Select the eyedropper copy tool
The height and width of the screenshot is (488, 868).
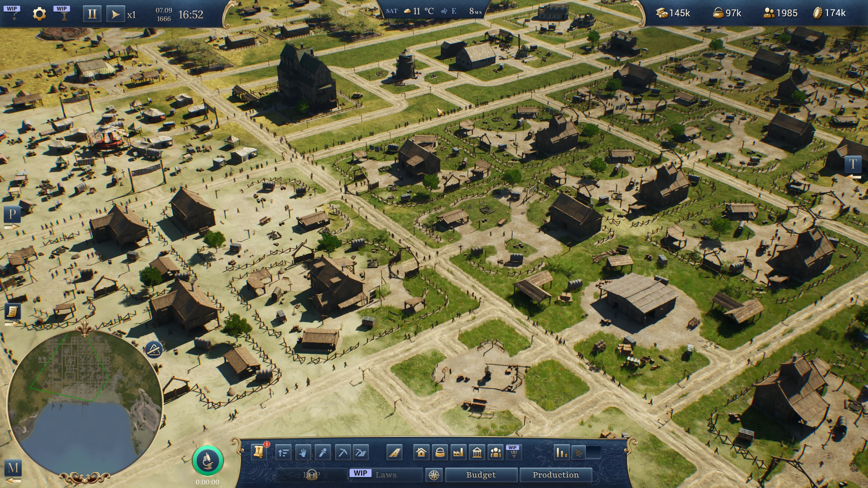(x=322, y=452)
